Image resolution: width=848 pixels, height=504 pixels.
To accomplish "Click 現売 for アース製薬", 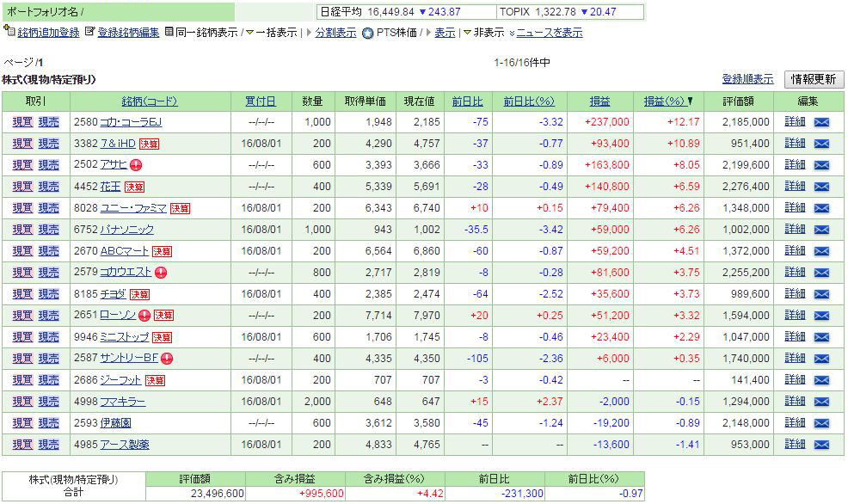I will click(49, 445).
